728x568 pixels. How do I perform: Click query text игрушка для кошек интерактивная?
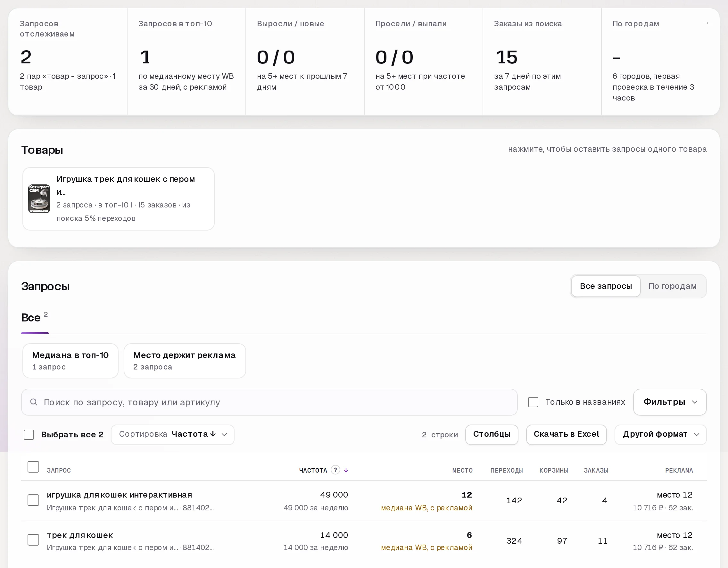click(x=119, y=495)
